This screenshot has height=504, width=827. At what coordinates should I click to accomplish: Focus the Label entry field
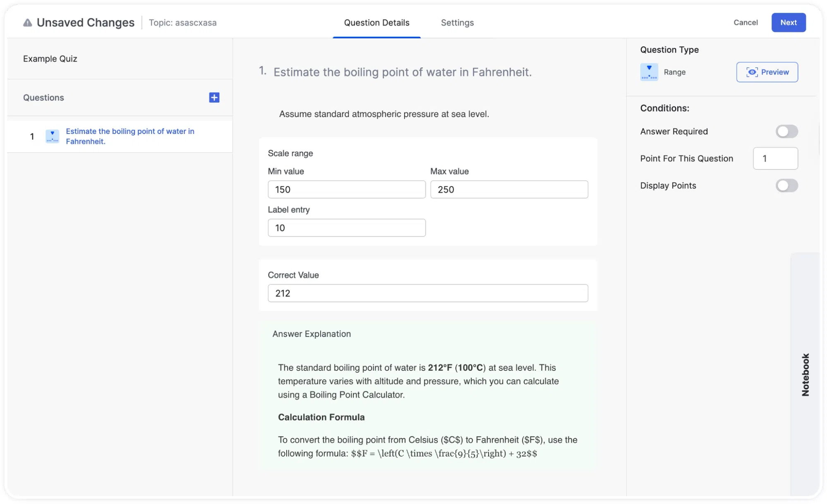pyautogui.click(x=347, y=228)
